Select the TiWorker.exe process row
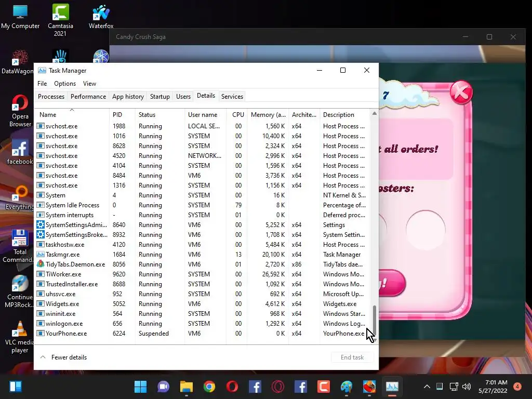532x399 pixels. pos(203,274)
